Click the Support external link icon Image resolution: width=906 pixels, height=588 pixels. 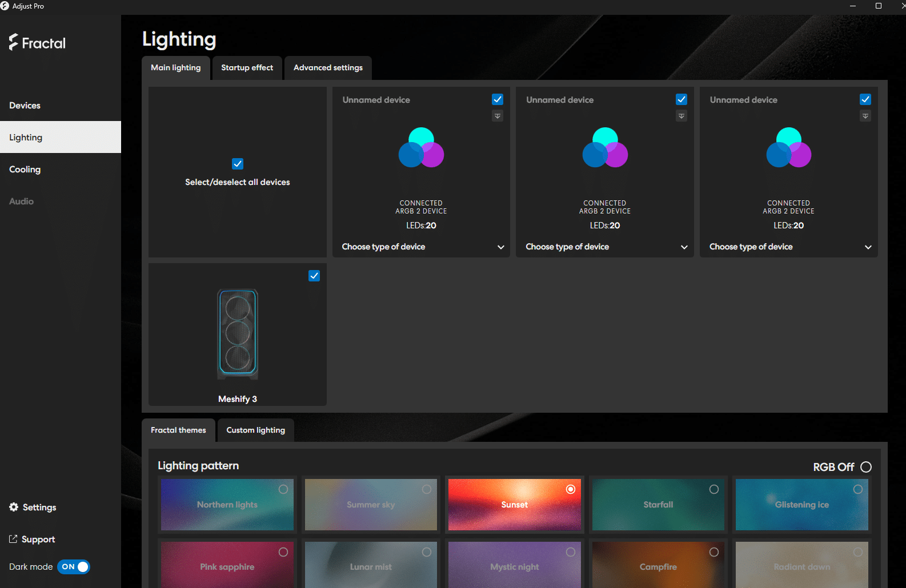pyautogui.click(x=13, y=539)
